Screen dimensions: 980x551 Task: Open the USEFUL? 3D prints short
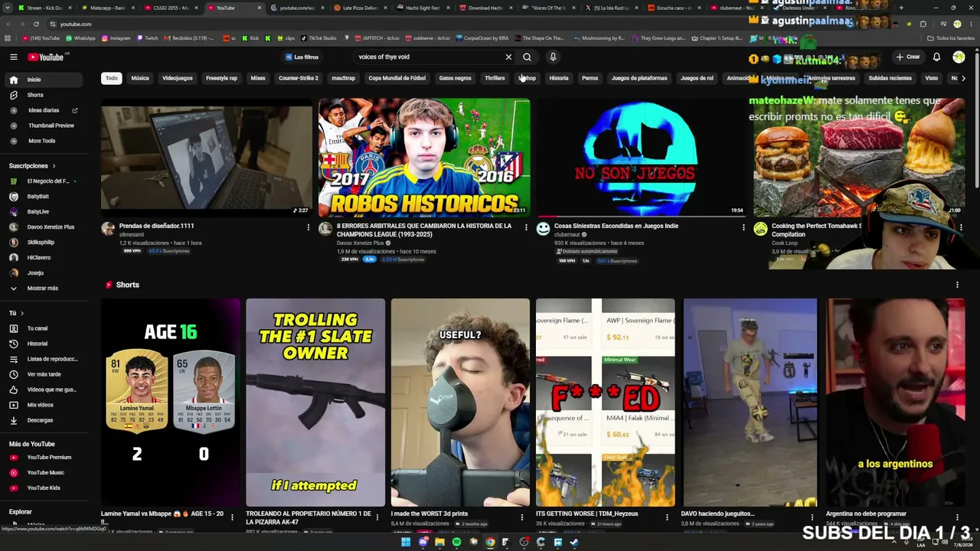460,403
